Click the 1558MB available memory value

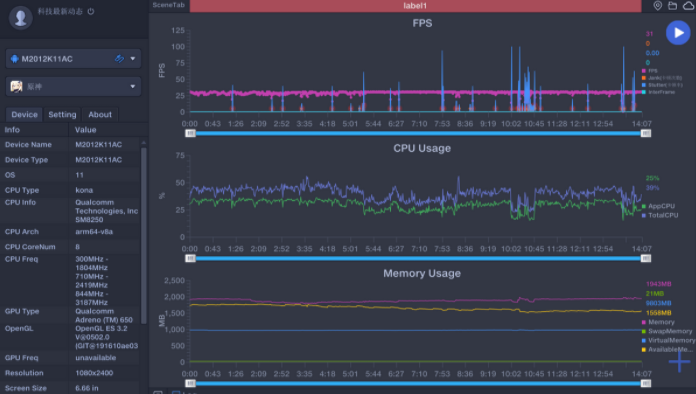tap(658, 313)
